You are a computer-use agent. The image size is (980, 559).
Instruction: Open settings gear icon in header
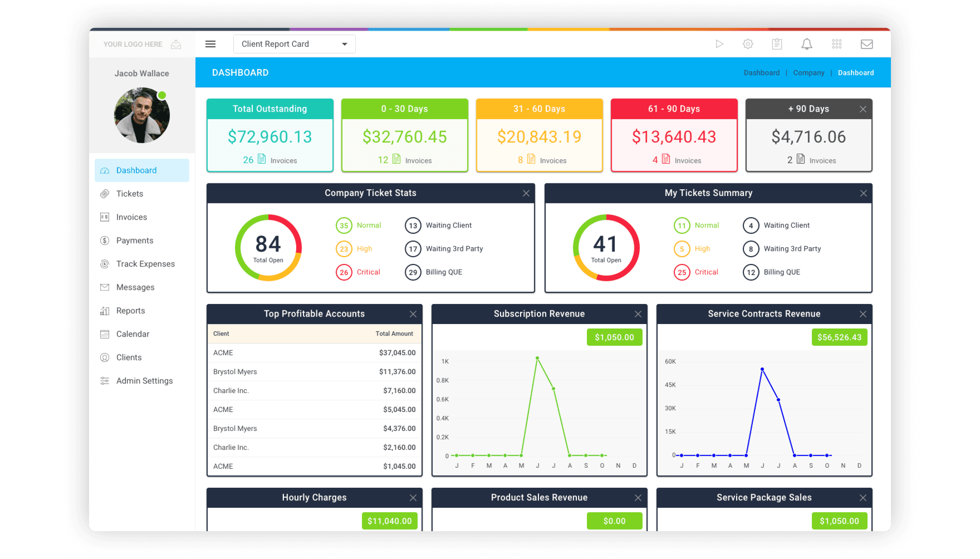pyautogui.click(x=747, y=44)
